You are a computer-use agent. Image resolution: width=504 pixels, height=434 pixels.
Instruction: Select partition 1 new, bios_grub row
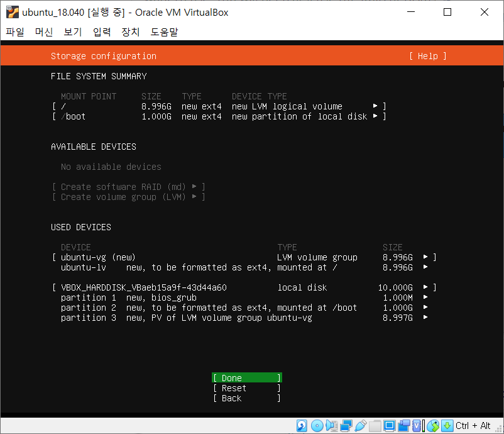244,298
